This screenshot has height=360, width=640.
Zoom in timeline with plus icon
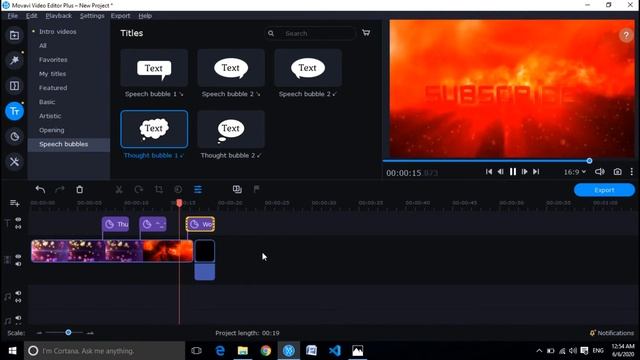[x=90, y=333]
